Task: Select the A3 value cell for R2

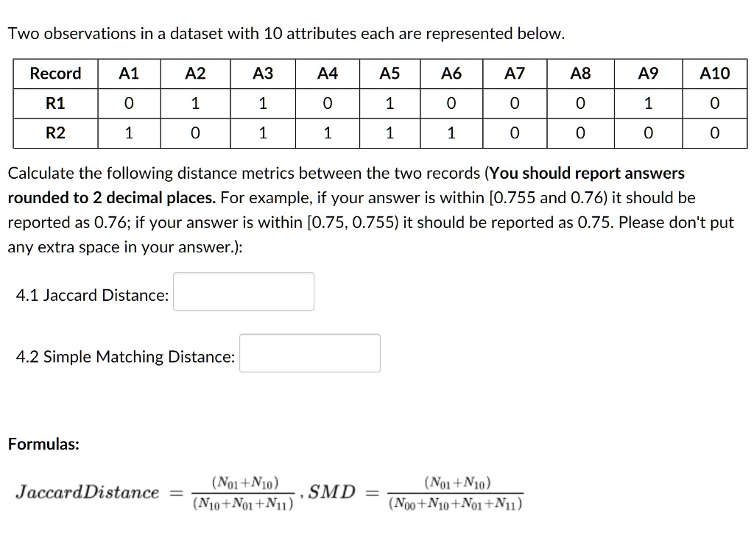Action: [262, 132]
